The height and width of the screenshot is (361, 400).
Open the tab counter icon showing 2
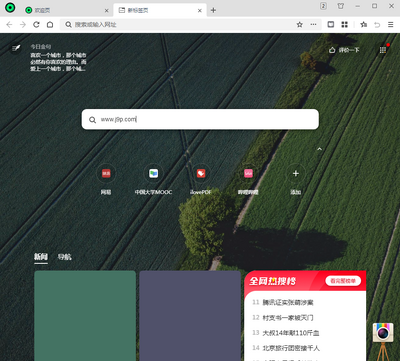pyautogui.click(x=323, y=6)
